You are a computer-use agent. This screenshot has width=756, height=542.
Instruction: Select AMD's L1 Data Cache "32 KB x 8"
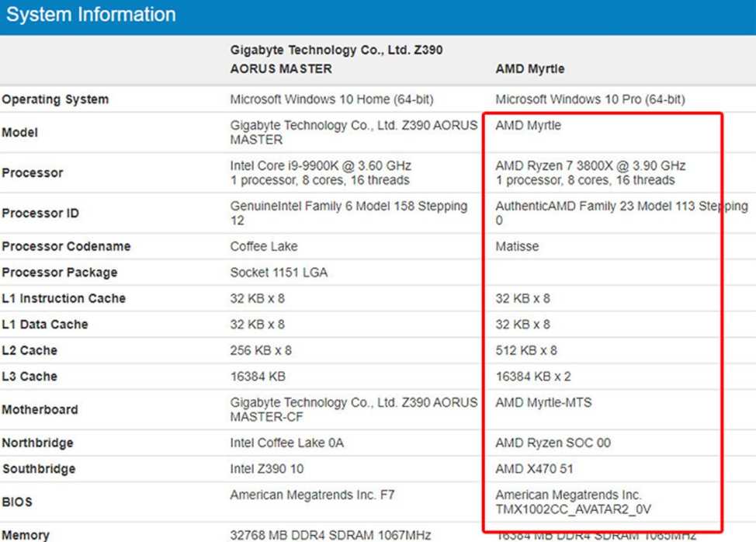[x=522, y=325]
